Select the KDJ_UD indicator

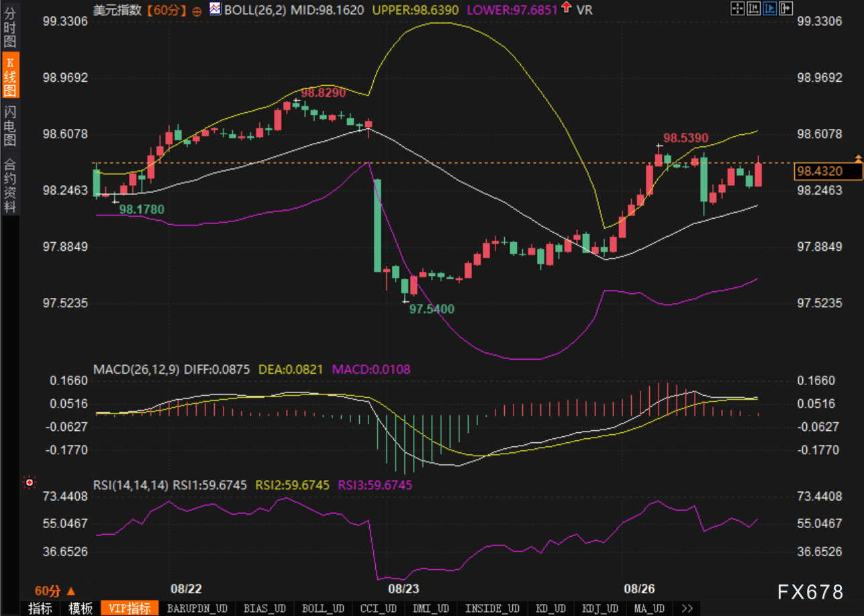599,609
